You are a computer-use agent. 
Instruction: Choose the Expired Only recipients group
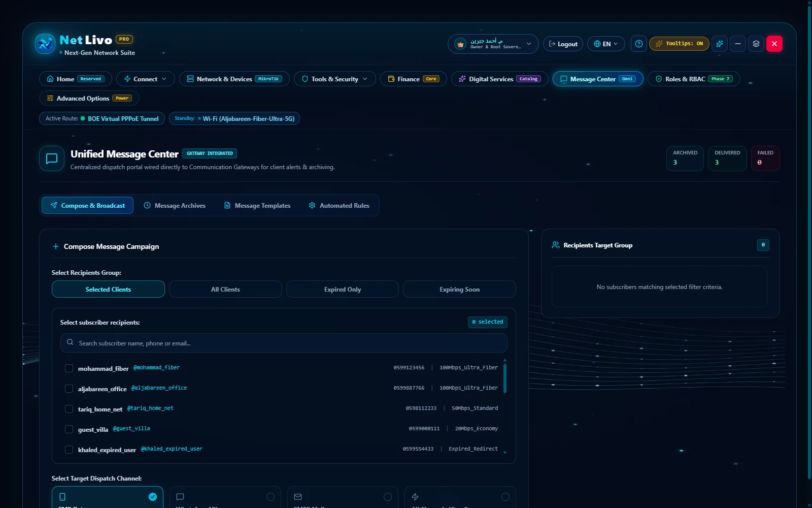pyautogui.click(x=343, y=289)
